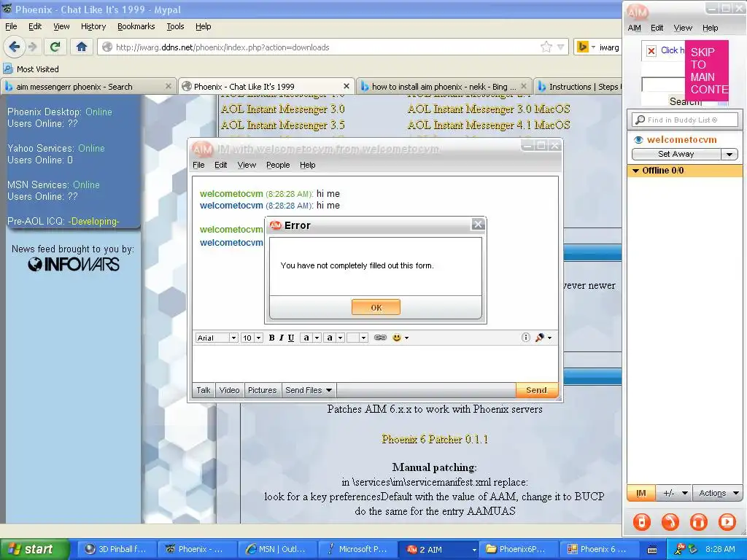Viewport: 747px width, 560px height.
Task: Close the 'aim messengerr phoenix - Search' tab
Action: tap(169, 86)
